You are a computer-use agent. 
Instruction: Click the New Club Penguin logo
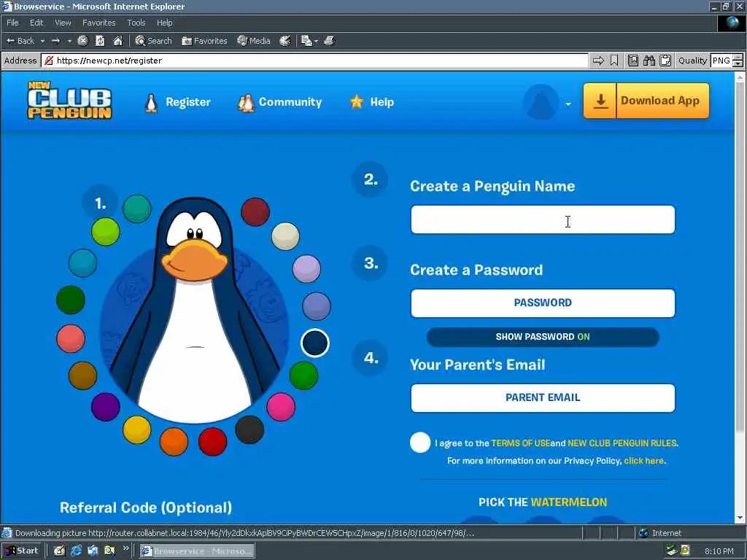(69, 99)
